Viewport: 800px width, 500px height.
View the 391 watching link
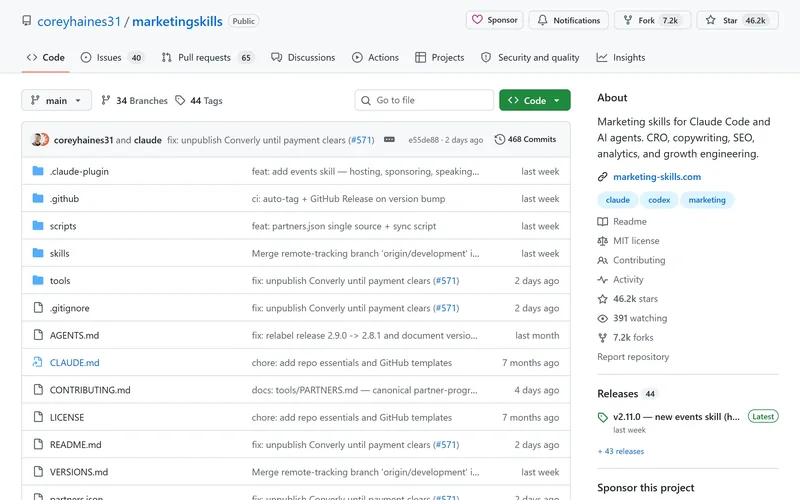pos(632,318)
